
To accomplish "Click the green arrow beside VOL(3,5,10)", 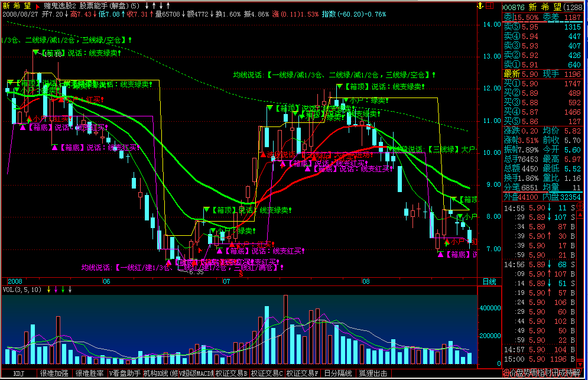I will pyautogui.click(x=63, y=290).
